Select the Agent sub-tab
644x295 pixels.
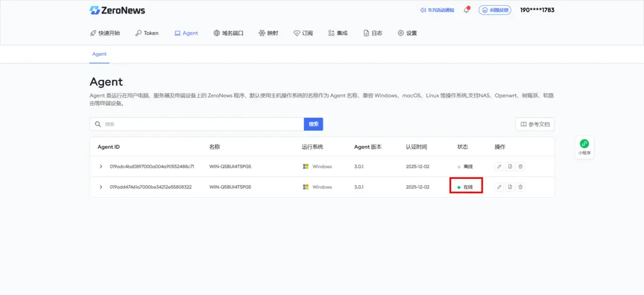(99, 54)
